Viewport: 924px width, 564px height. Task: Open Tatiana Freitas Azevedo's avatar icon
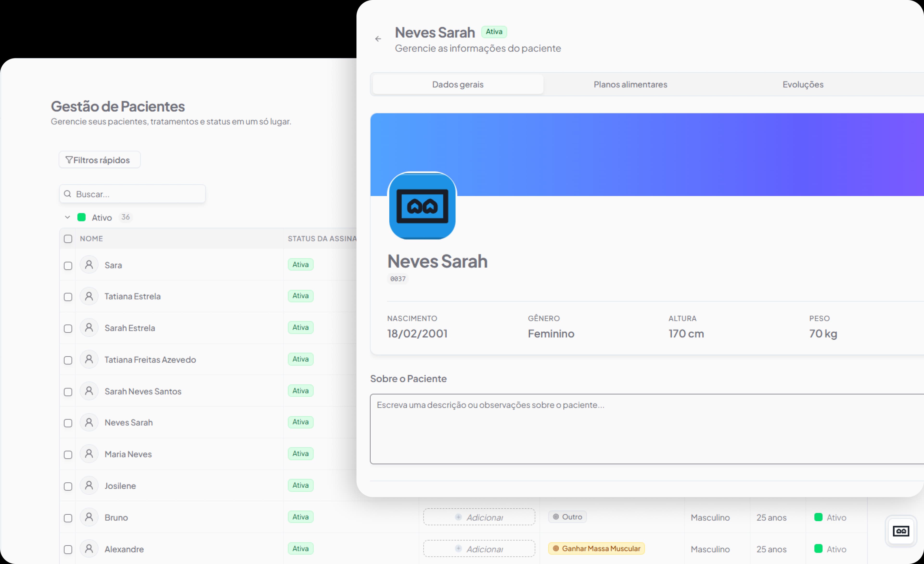coord(89,360)
